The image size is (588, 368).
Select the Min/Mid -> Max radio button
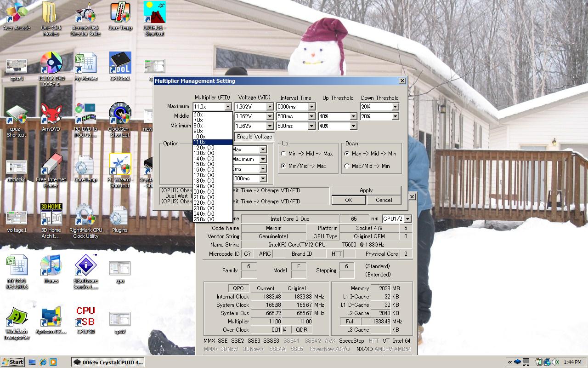[x=283, y=166]
